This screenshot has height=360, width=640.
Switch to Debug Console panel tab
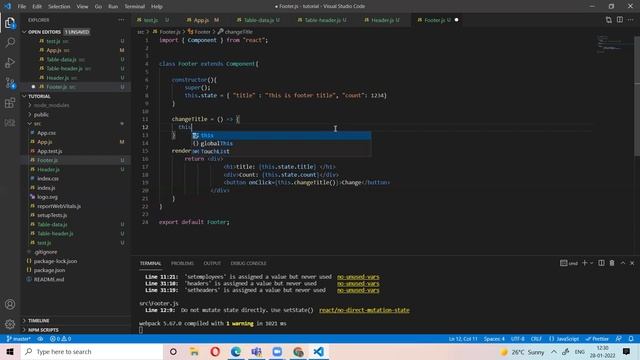pos(248,263)
